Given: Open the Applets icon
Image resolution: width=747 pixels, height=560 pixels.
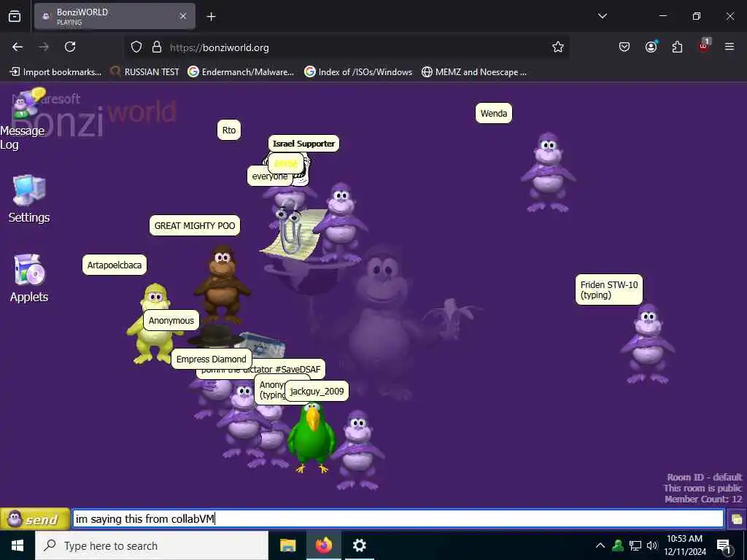Looking at the screenshot, I should point(29,278).
